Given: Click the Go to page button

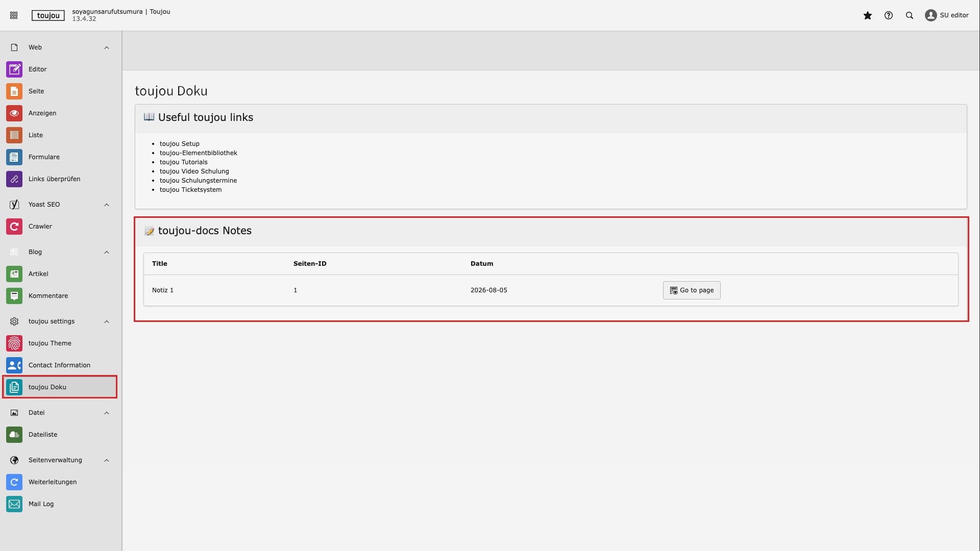Looking at the screenshot, I should [x=692, y=290].
